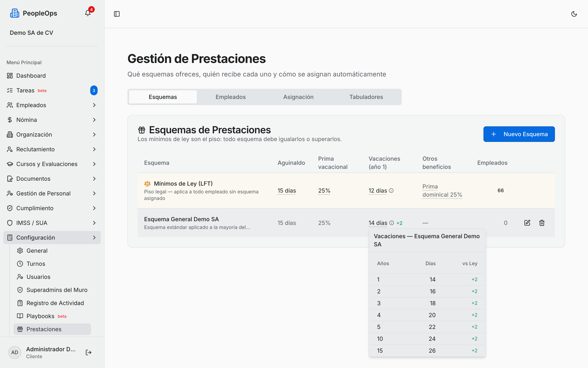Click the Aguinaldo column header
Viewport: 588px width, 368px height.
291,163
